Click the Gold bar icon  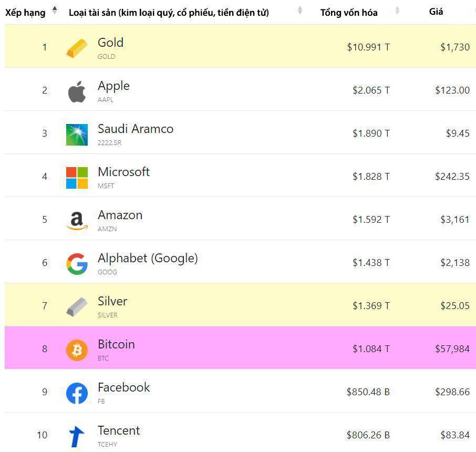[77, 48]
